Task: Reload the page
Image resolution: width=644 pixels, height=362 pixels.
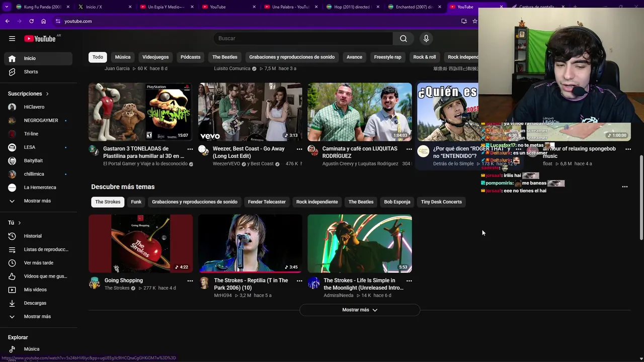Action: coord(31,21)
